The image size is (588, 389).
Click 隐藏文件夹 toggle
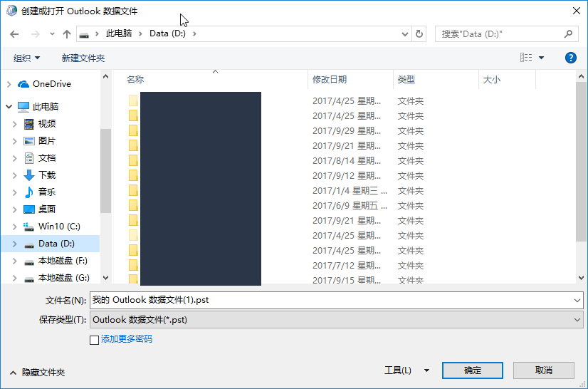[x=38, y=373]
